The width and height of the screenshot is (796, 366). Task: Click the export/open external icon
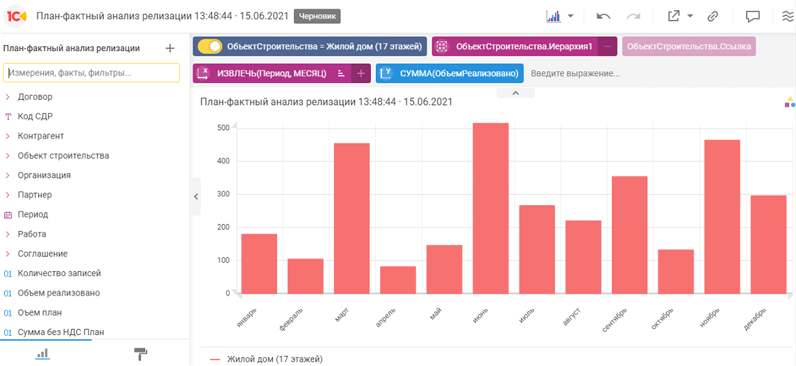[673, 16]
